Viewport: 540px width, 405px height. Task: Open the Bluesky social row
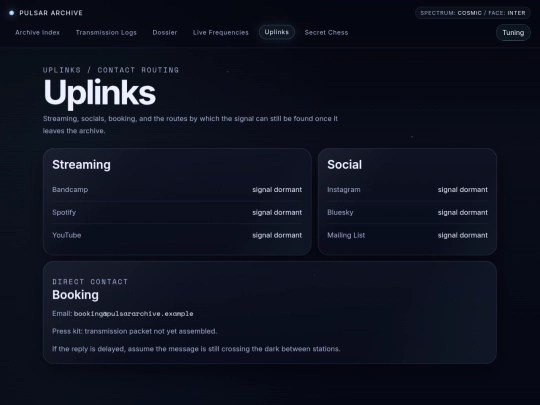tap(407, 212)
